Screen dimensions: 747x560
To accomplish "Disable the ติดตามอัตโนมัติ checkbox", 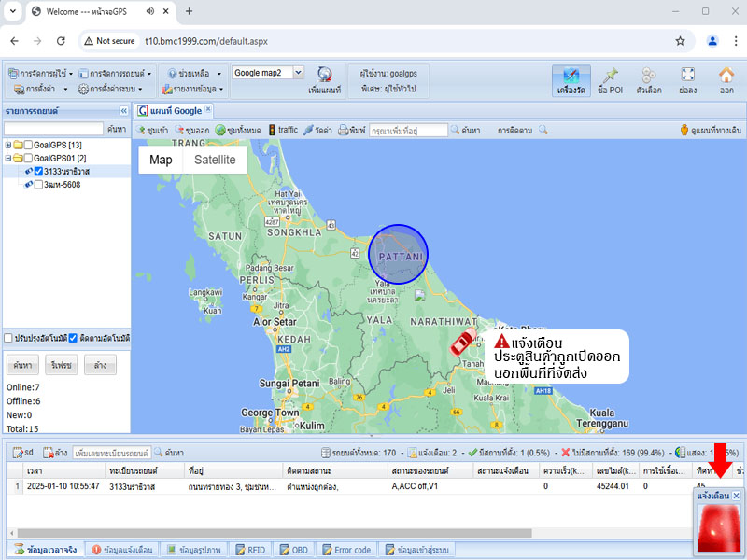I will pyautogui.click(x=73, y=338).
